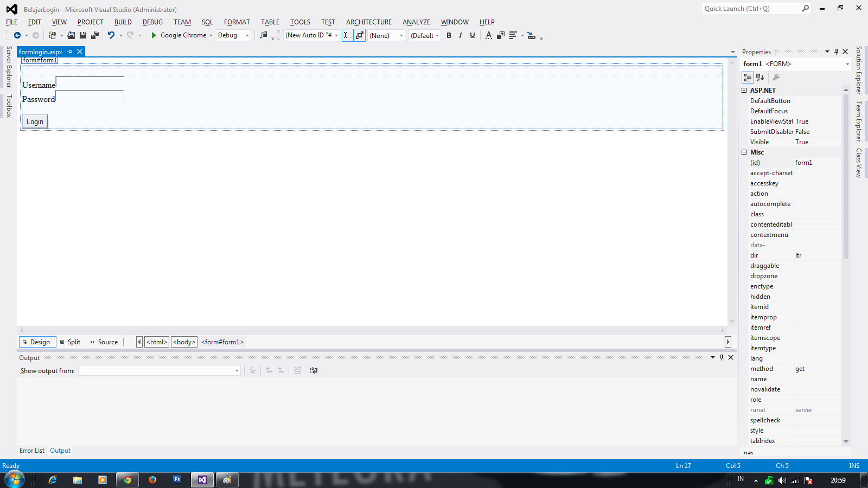Toggle word wrap in the Output window
This screenshot has width=868, height=488.
pos(313,370)
